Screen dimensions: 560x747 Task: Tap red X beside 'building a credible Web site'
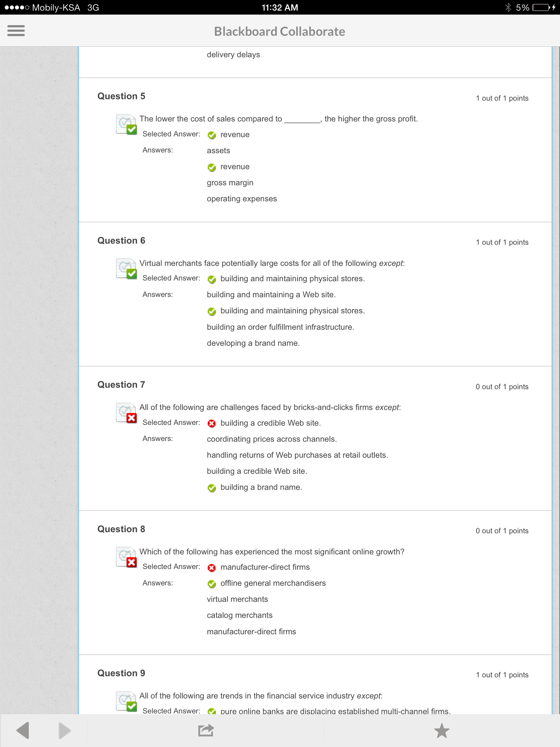click(212, 423)
